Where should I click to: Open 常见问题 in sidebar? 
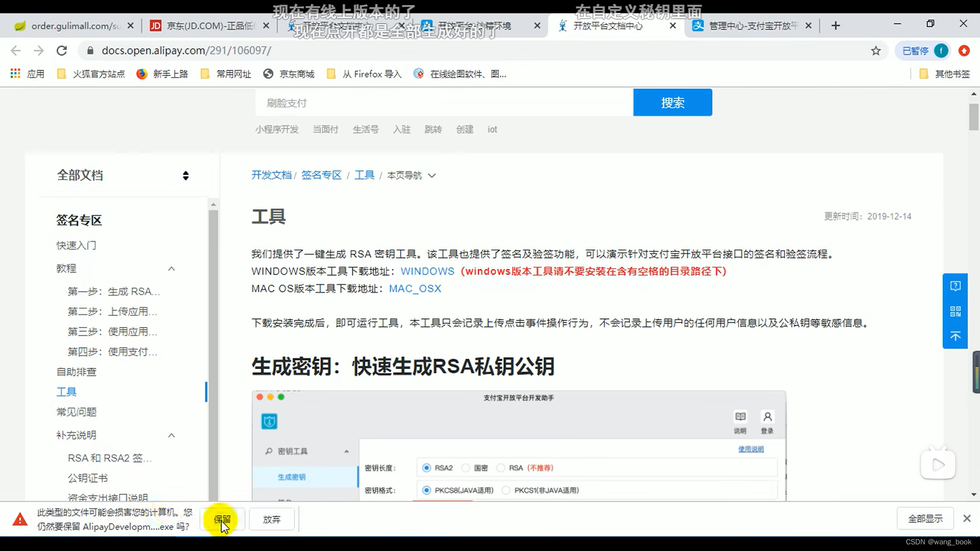tap(76, 412)
